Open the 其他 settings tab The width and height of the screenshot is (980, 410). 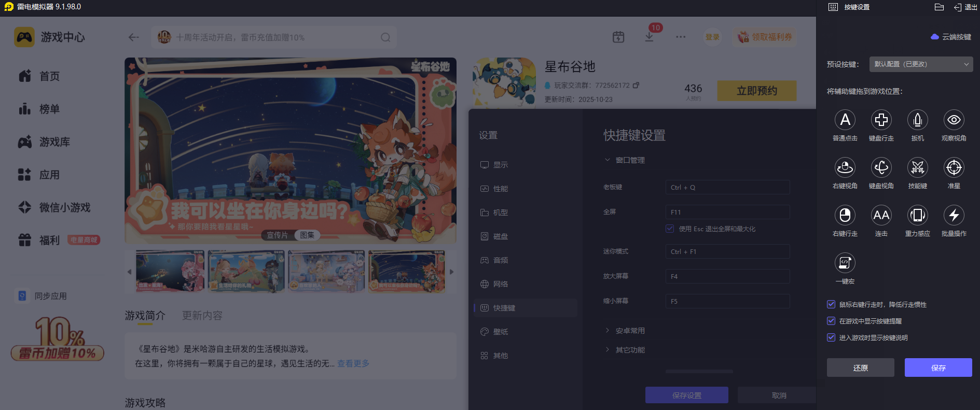tap(526, 356)
